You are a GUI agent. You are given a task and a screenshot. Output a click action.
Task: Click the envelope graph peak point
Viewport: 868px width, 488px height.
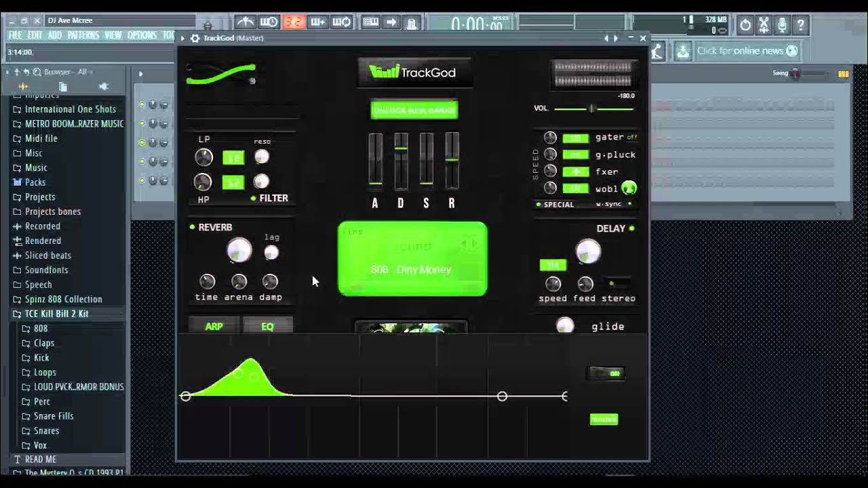(251, 360)
